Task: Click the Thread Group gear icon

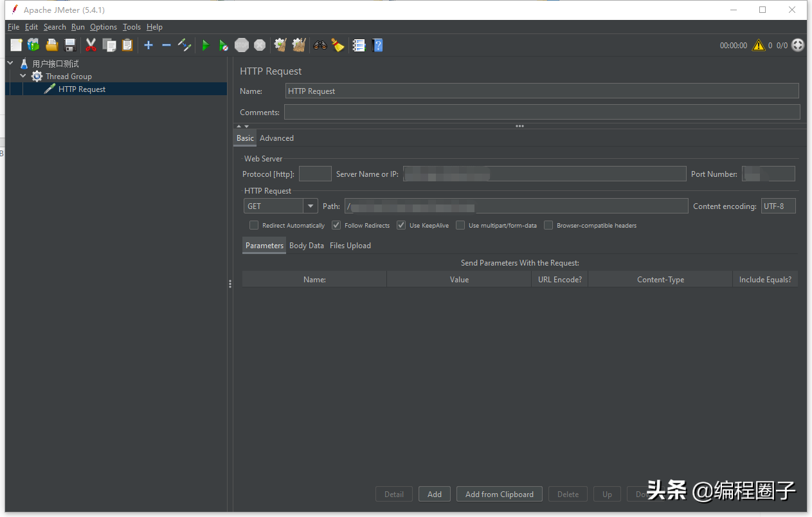Action: point(37,77)
